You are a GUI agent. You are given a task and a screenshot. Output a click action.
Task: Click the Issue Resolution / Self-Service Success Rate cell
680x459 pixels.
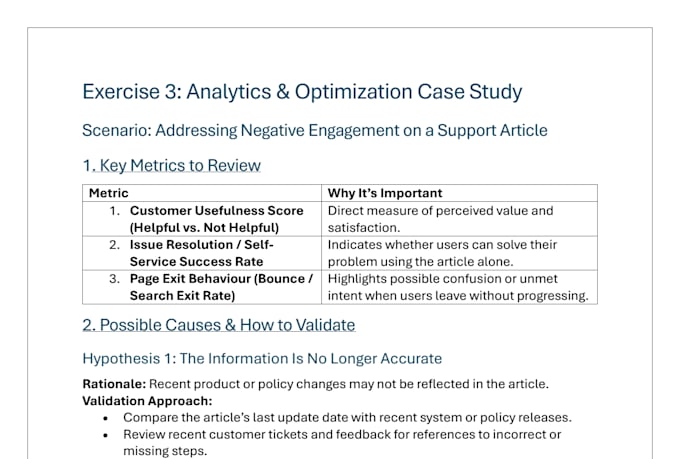[x=202, y=253]
